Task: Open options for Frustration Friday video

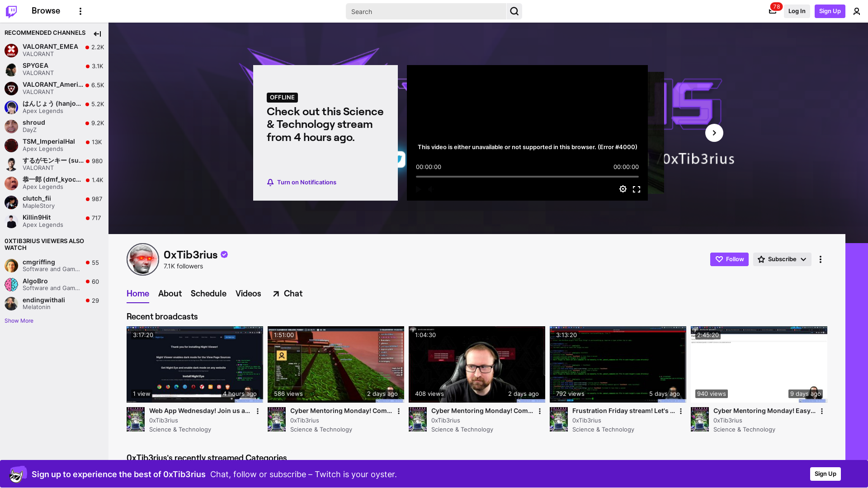Action: tap(681, 411)
